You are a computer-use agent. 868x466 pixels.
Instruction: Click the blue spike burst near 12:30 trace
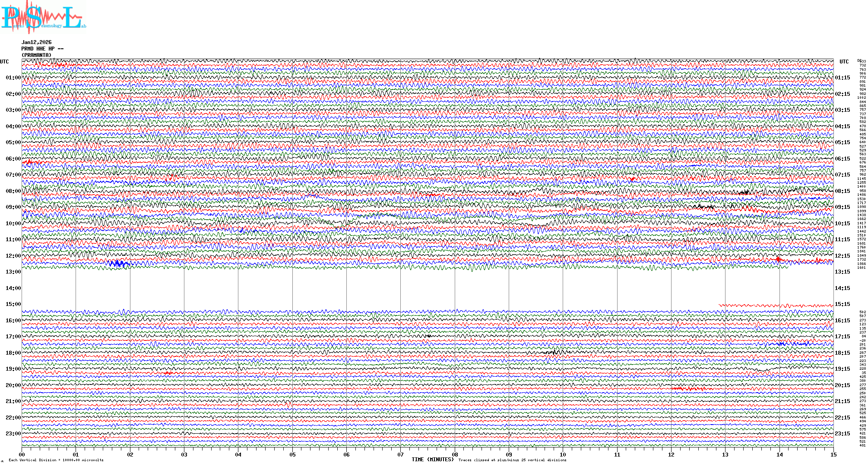pyautogui.click(x=117, y=263)
